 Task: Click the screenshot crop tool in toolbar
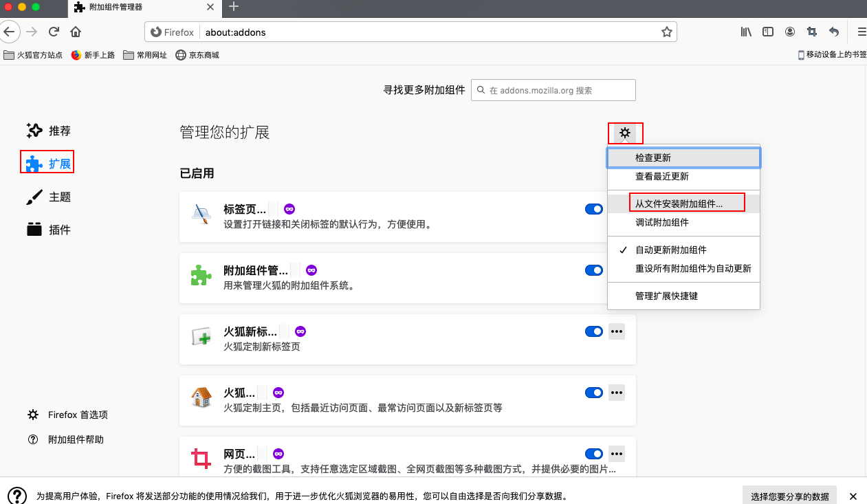click(812, 32)
